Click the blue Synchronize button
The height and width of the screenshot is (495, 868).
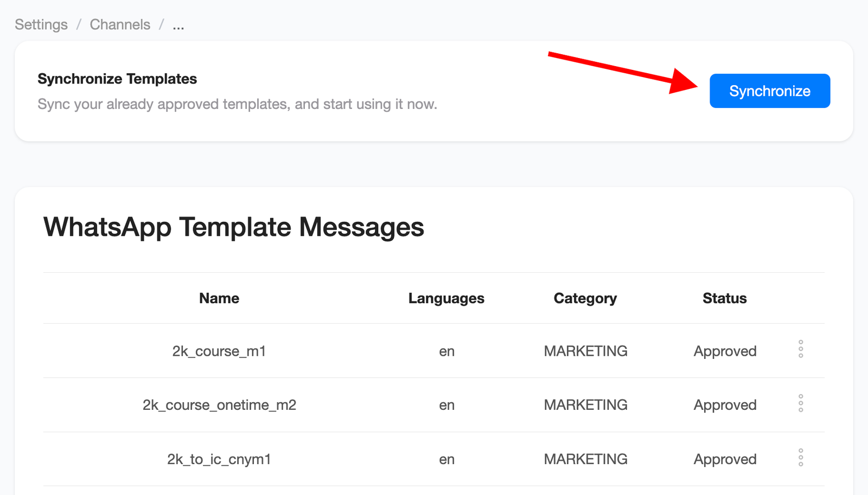tap(770, 91)
